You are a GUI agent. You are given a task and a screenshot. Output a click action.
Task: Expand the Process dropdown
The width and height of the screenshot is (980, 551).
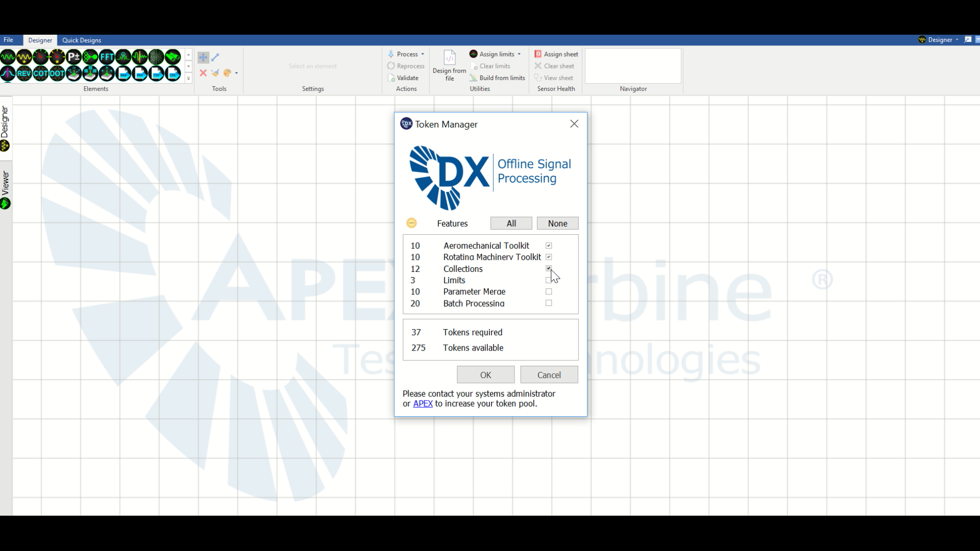tap(423, 54)
